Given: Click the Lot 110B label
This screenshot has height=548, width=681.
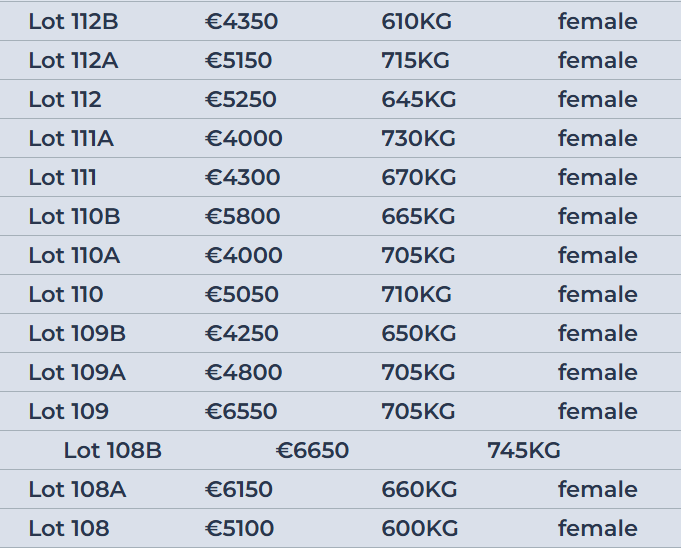Looking at the screenshot, I should coord(74,216).
